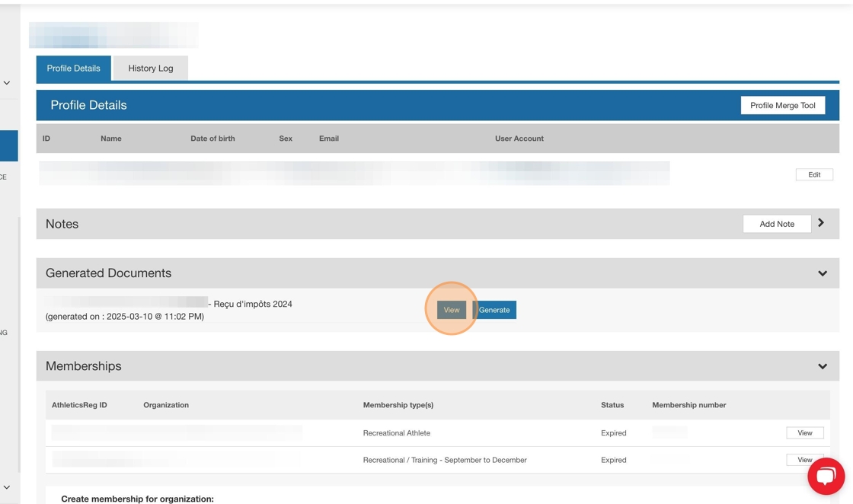The height and width of the screenshot is (504, 853).
Task: Collapse the Generated Documents section
Action: click(822, 273)
